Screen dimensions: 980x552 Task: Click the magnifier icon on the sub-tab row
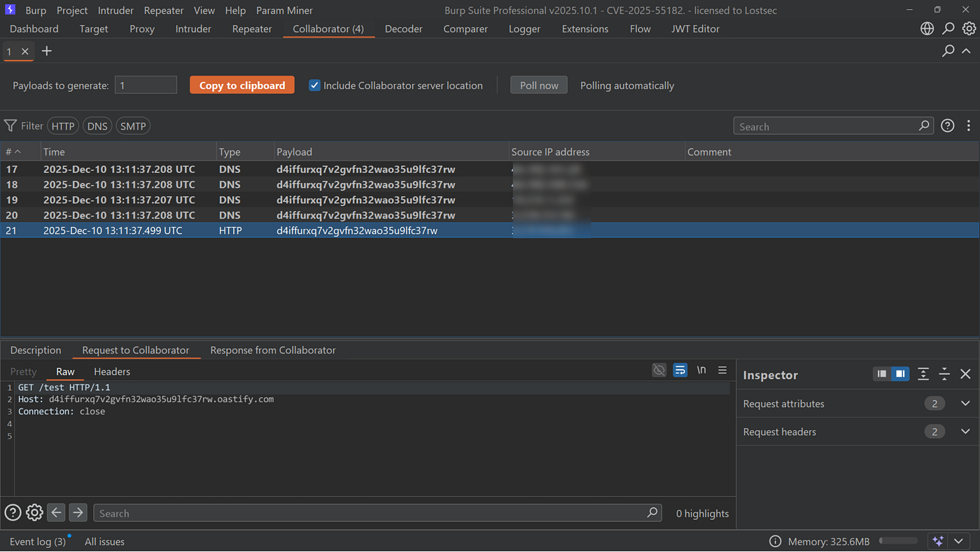(x=948, y=50)
